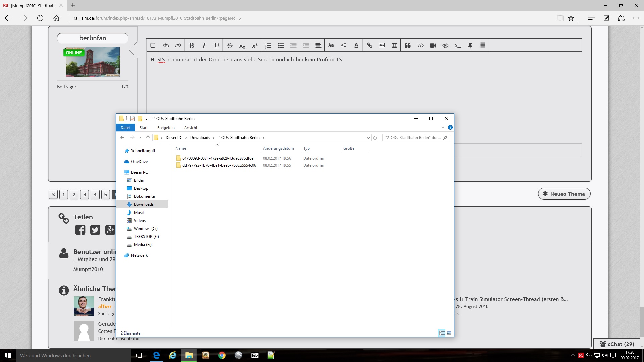Open folder c470809d-0371-472e-a929-f3da6376df6e

click(x=218, y=158)
